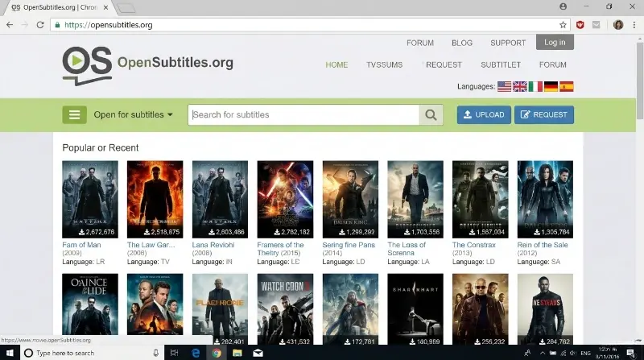
Task: Launch Edge from the taskbar
Action: [196, 353]
